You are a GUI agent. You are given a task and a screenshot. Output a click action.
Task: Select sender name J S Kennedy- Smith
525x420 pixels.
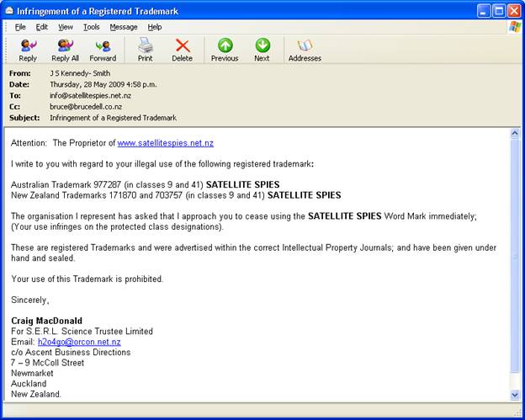click(80, 73)
